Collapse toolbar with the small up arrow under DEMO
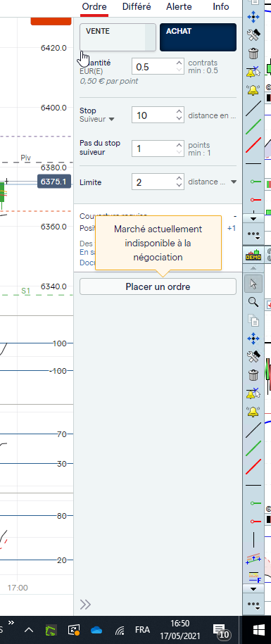 pyautogui.click(x=253, y=268)
